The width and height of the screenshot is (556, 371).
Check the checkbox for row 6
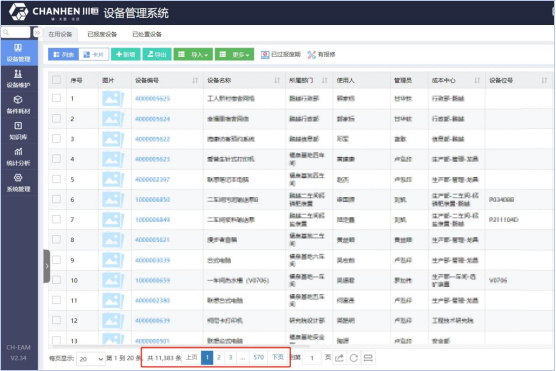[56, 199]
